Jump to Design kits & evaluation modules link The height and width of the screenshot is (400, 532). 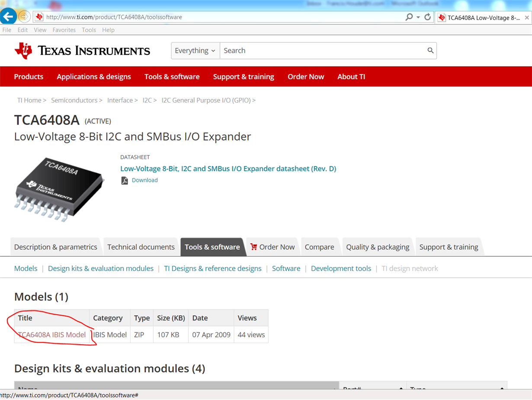tap(101, 268)
